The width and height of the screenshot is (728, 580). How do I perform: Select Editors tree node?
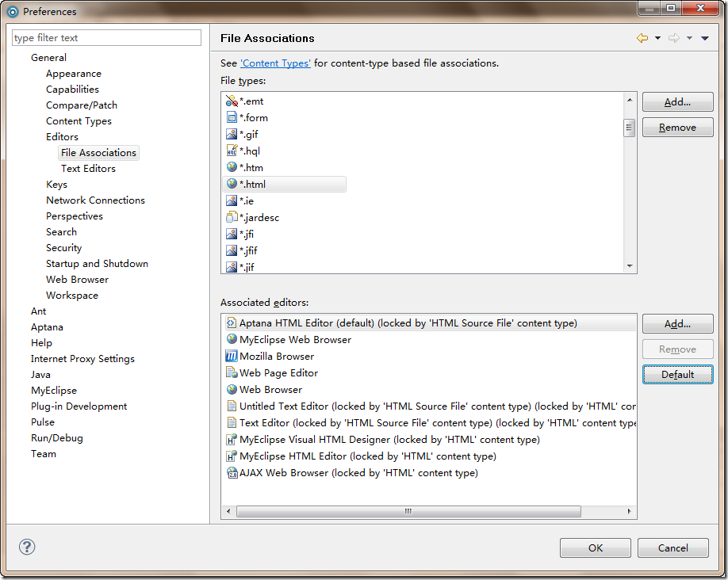coord(62,136)
